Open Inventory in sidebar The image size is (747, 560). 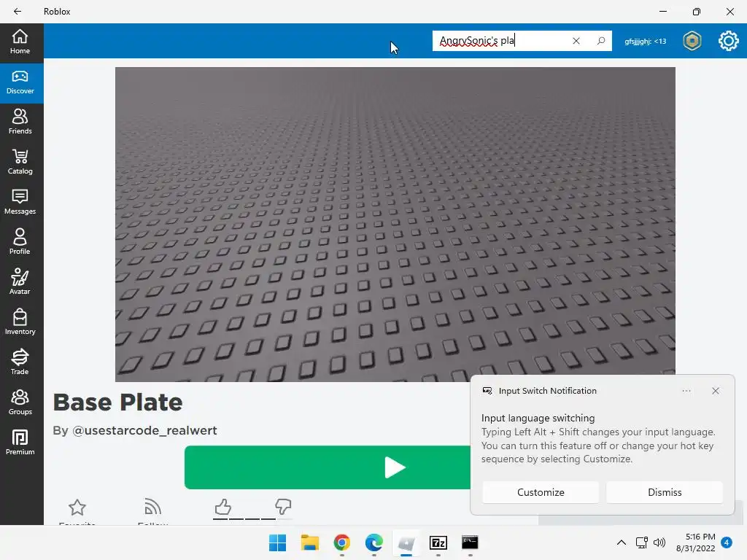(x=20, y=322)
